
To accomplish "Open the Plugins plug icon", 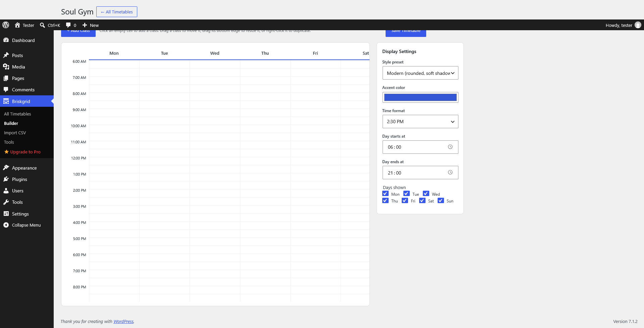I will tap(6, 179).
